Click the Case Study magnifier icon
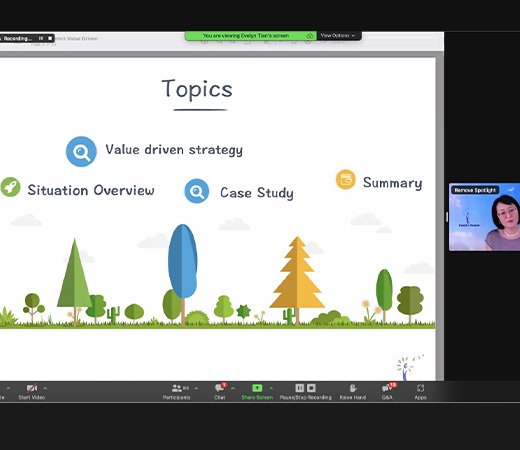This screenshot has width=520, height=450. 197,191
